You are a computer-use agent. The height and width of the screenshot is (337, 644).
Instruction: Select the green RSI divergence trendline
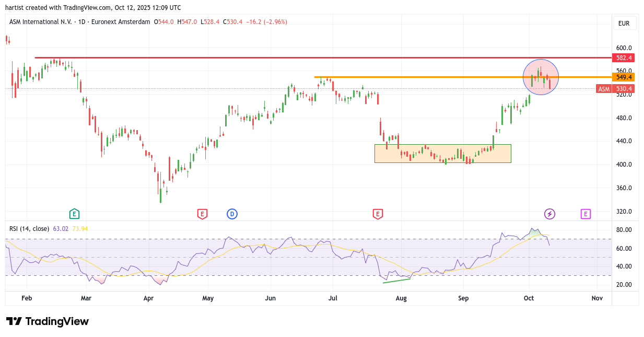397,281
